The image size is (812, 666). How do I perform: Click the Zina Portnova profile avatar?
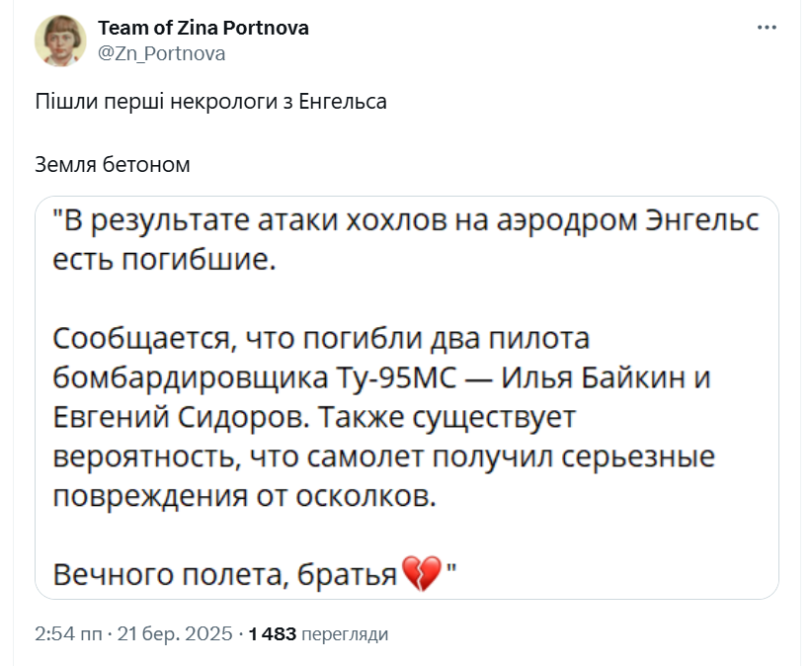[58, 41]
